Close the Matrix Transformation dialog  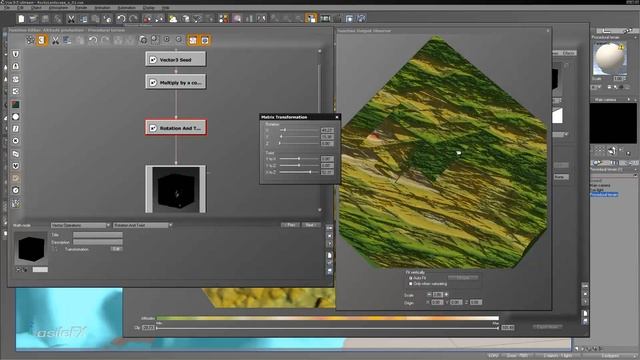337,117
